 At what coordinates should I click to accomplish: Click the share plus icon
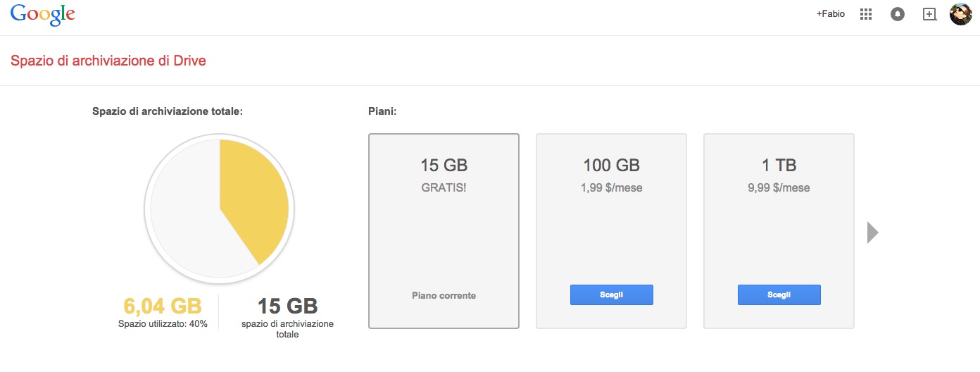(930, 14)
